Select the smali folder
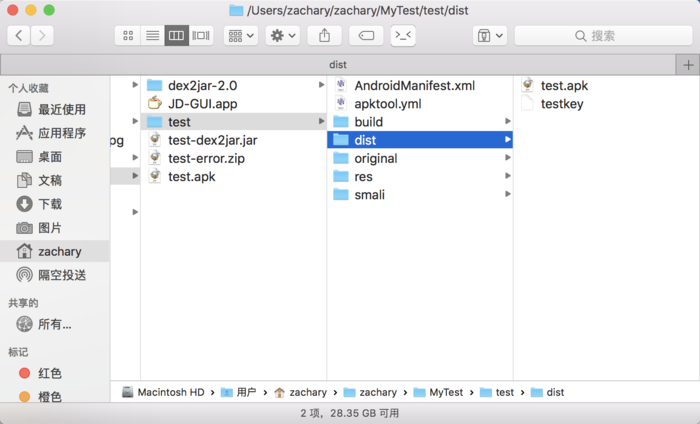The image size is (700, 424). pos(420,195)
